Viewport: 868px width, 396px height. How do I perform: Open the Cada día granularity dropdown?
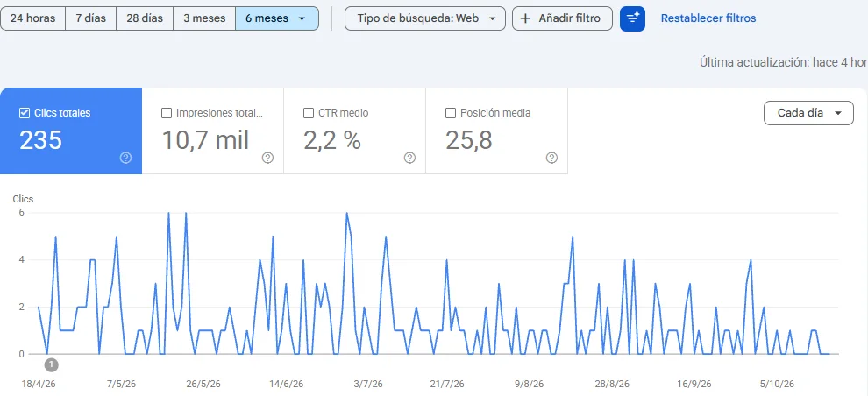coord(808,113)
